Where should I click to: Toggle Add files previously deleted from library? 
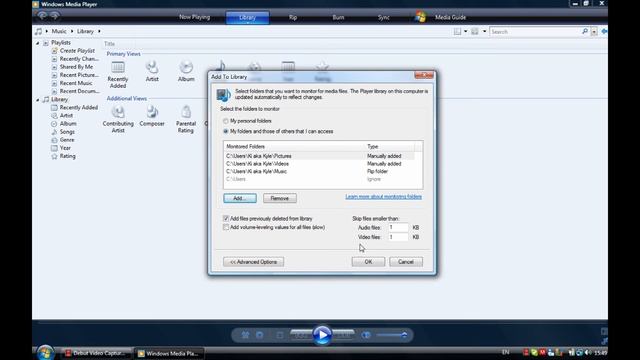[x=226, y=219]
